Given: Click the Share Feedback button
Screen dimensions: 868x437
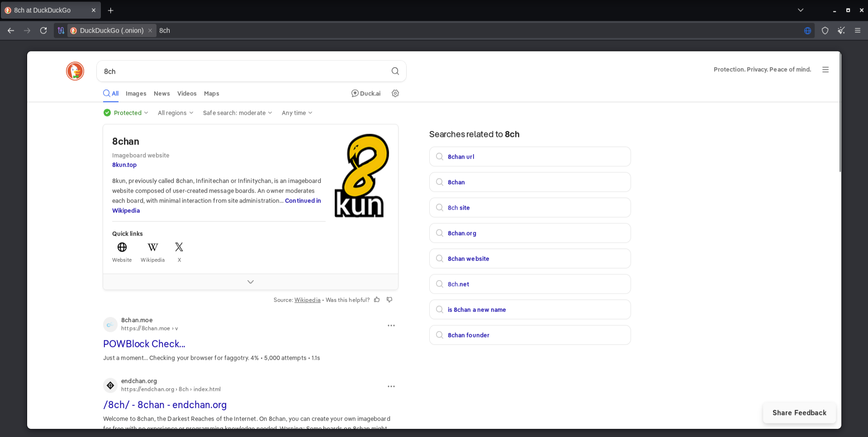Looking at the screenshot, I should coord(799,413).
